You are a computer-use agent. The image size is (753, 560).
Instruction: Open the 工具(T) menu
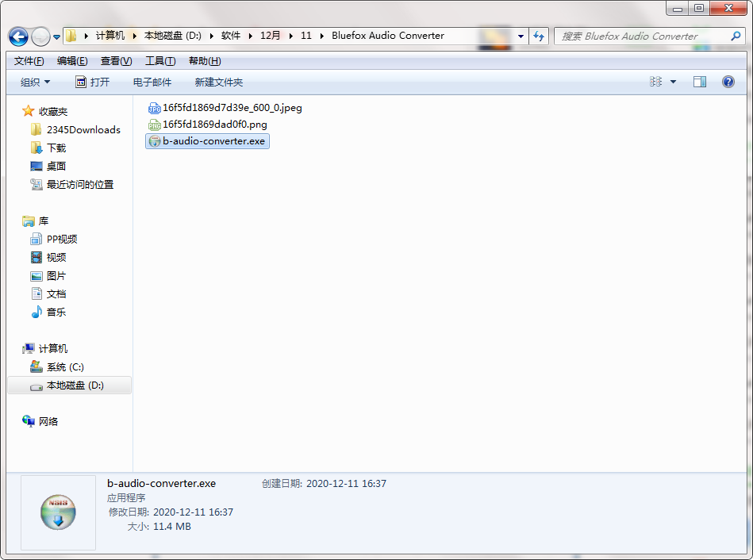(x=160, y=61)
